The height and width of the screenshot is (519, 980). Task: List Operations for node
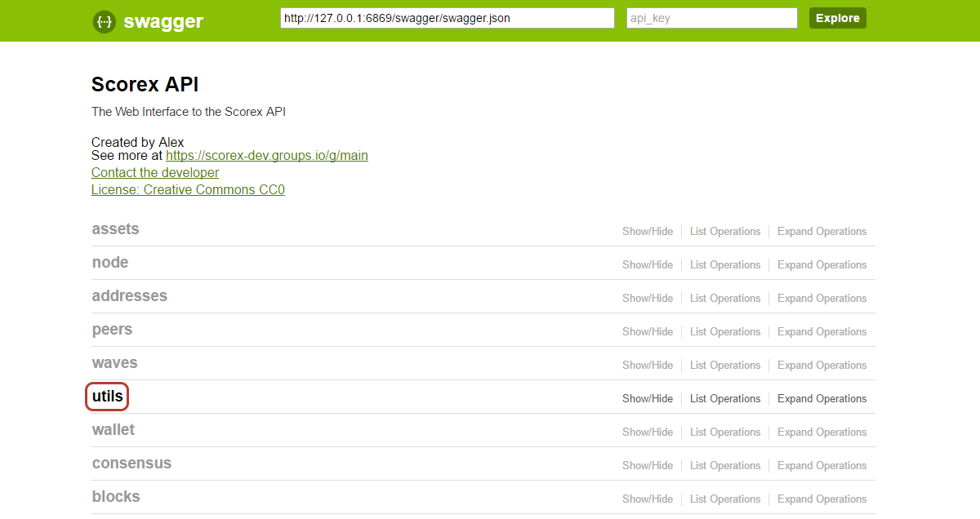725,264
